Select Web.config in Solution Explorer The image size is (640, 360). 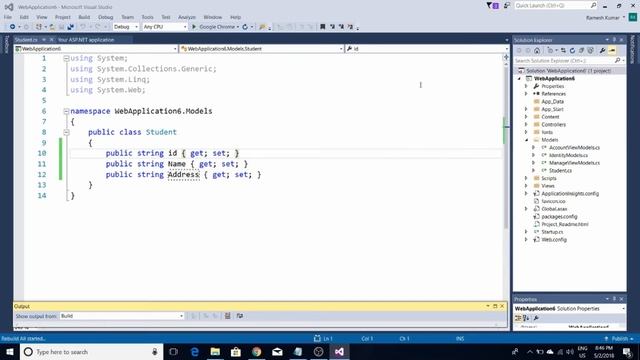pyautogui.click(x=554, y=240)
